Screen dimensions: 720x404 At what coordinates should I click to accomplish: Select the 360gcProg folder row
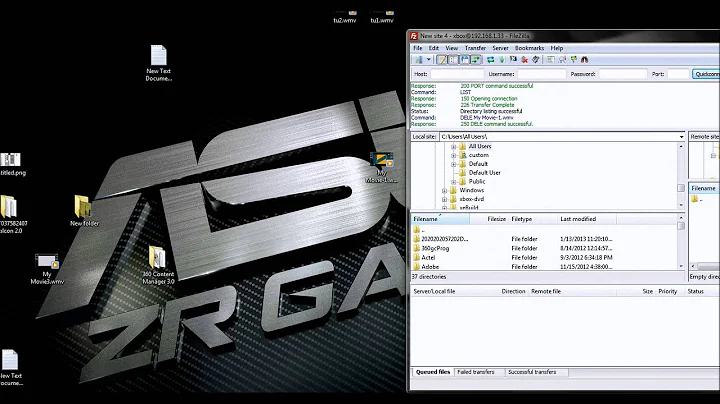(544, 248)
